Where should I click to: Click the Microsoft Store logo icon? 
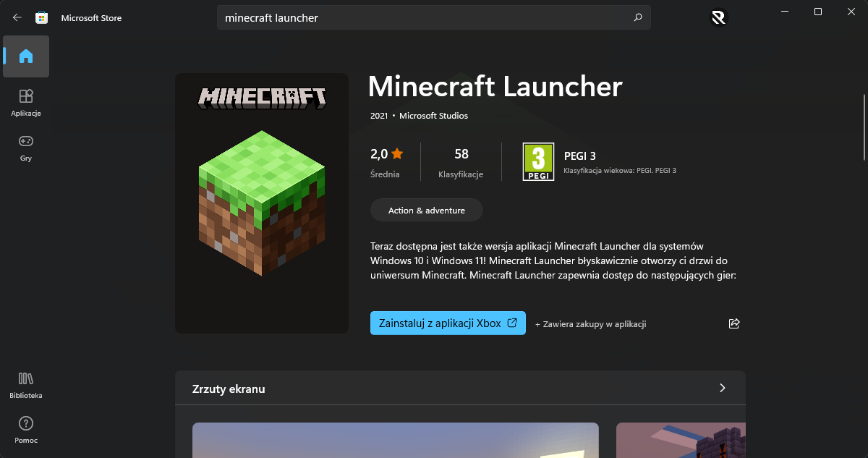pyautogui.click(x=42, y=17)
